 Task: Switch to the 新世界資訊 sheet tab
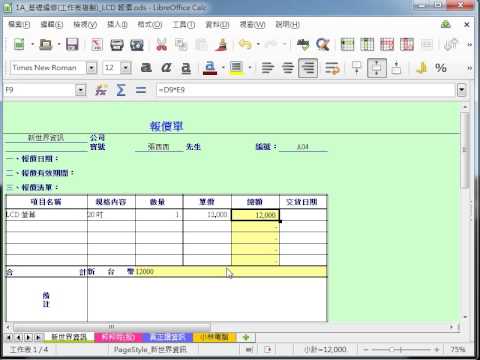pos(69,337)
